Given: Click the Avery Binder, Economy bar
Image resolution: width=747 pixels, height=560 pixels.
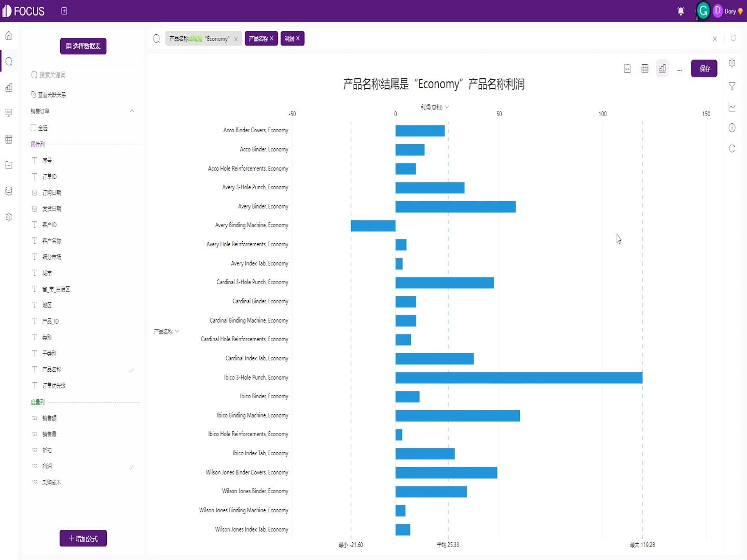Looking at the screenshot, I should coord(455,207).
